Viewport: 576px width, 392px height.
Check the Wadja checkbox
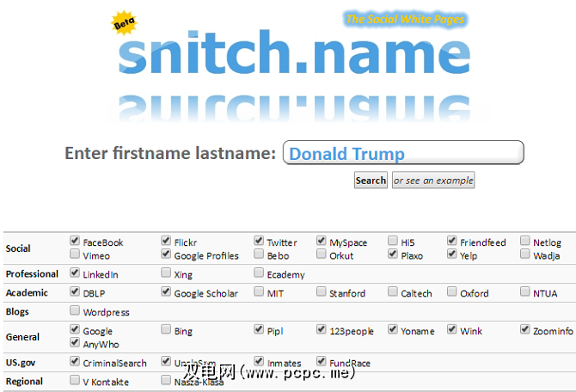coord(525,254)
